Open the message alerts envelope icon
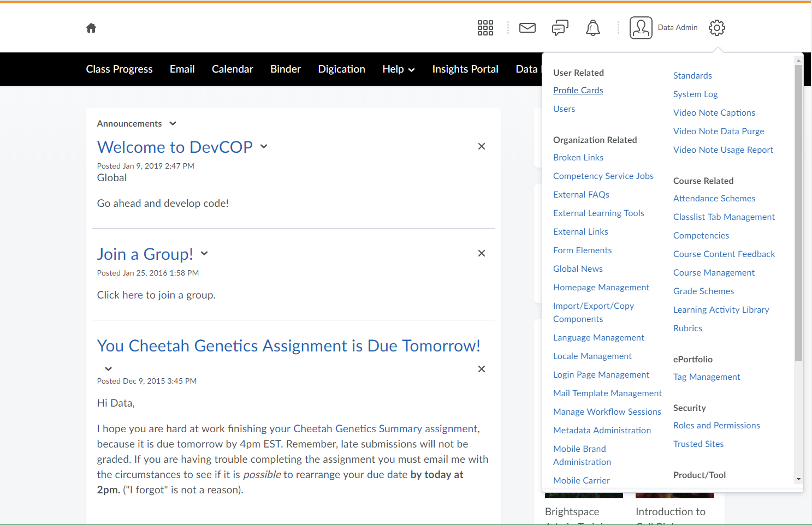Screen dimensions: 812x525 click(527, 28)
